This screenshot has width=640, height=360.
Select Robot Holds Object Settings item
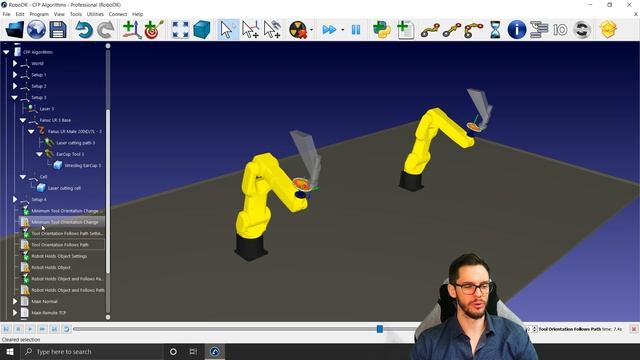coord(59,256)
